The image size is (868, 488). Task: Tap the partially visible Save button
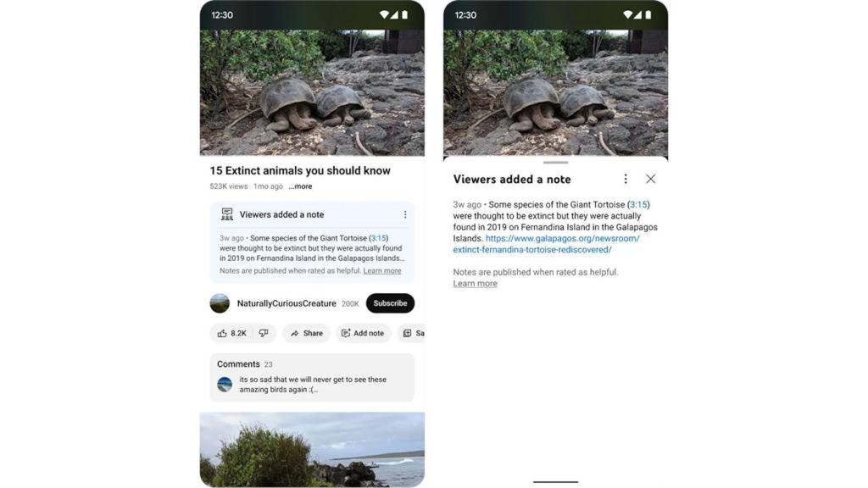coord(413,334)
